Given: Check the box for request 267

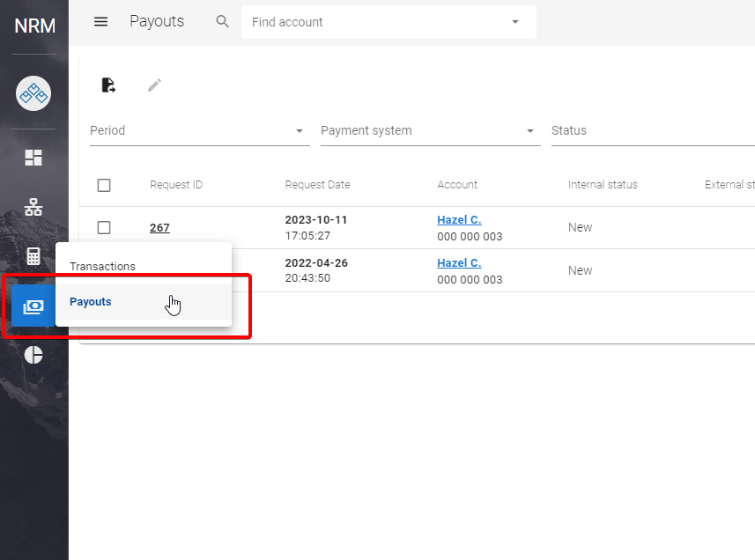Looking at the screenshot, I should click(x=104, y=228).
